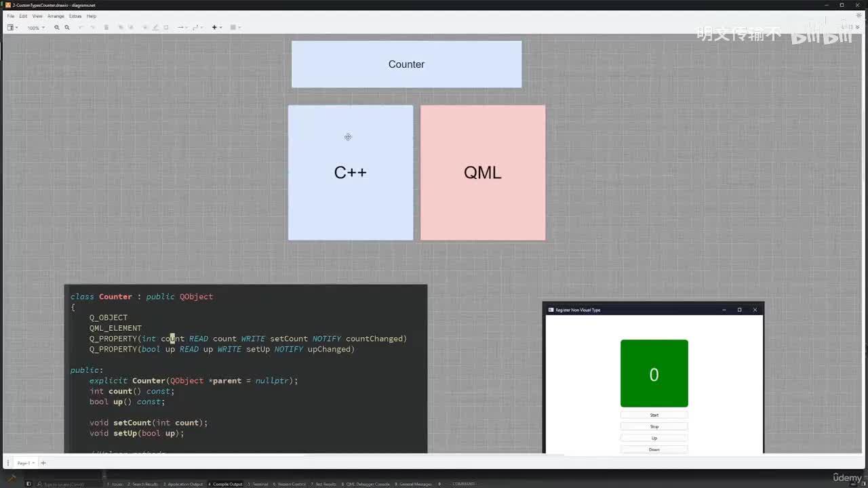Open the Search Results pane

tap(143, 484)
